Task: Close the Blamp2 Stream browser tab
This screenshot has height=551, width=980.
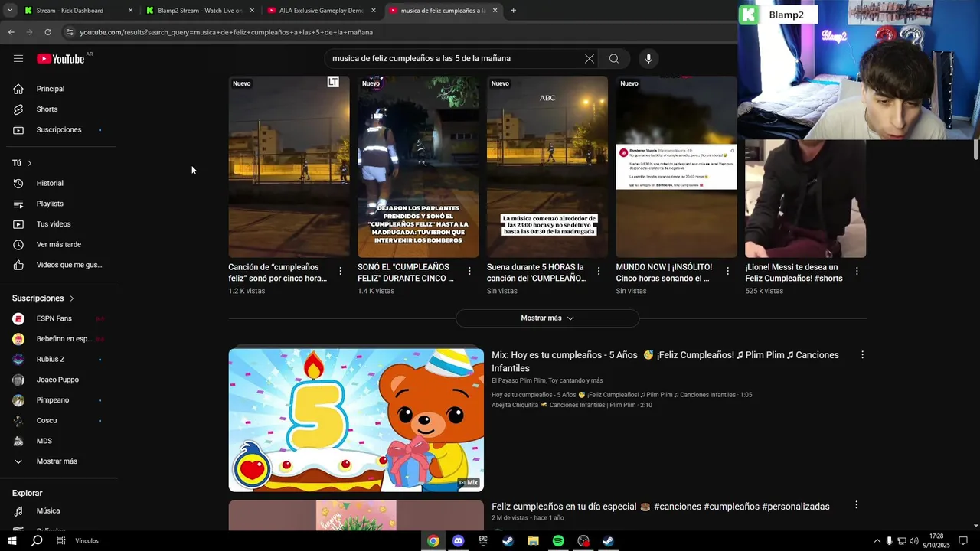Action: pos(252,11)
